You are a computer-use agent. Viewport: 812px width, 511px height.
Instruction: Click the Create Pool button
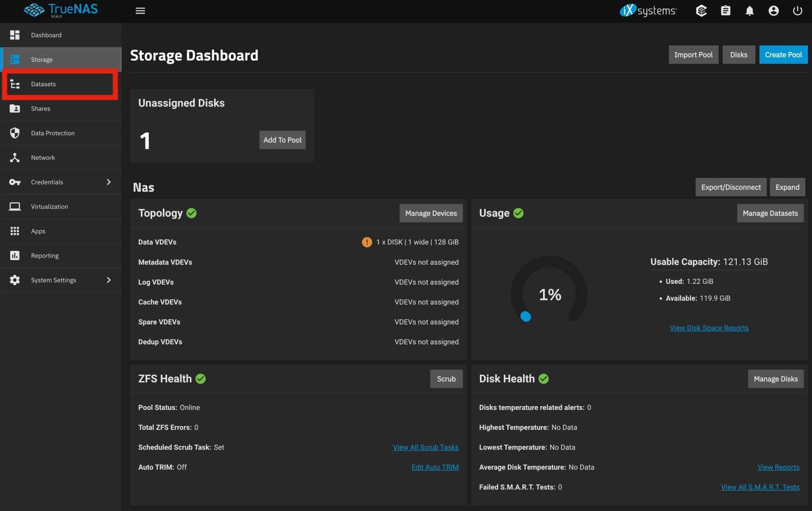783,55
